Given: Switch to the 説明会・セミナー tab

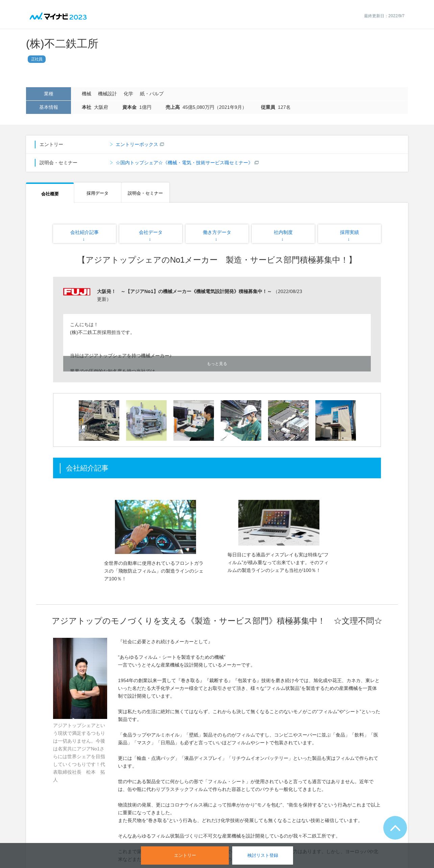Looking at the screenshot, I should [x=145, y=193].
